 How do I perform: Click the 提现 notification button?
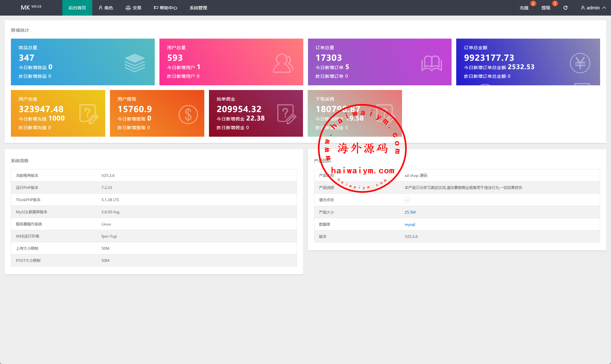click(x=546, y=8)
